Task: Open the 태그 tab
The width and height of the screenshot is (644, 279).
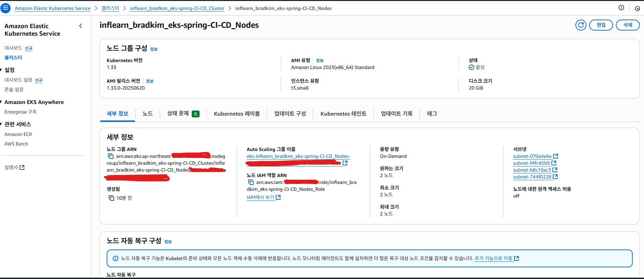Action: pyautogui.click(x=432, y=114)
